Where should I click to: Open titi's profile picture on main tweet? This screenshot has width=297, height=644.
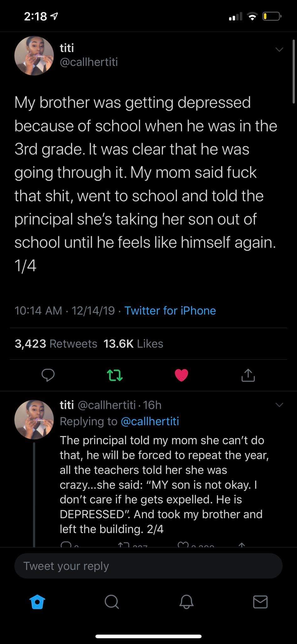pos(34,56)
